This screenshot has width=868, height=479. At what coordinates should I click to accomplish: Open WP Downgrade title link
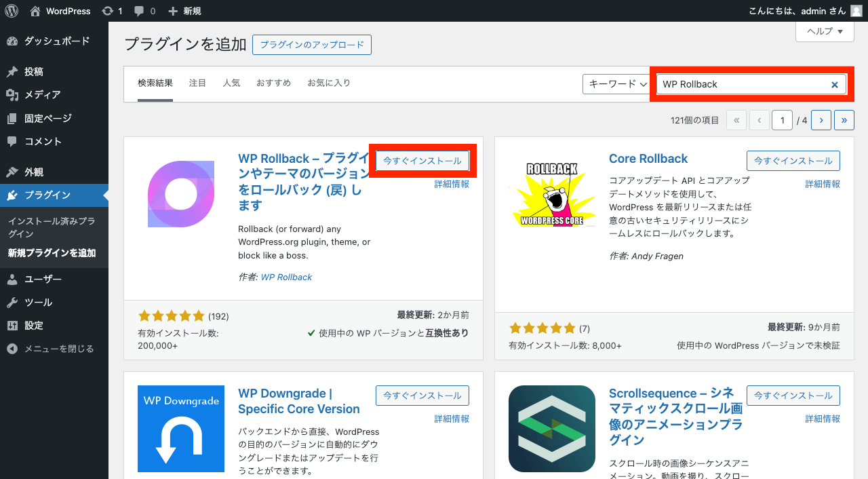pos(299,401)
